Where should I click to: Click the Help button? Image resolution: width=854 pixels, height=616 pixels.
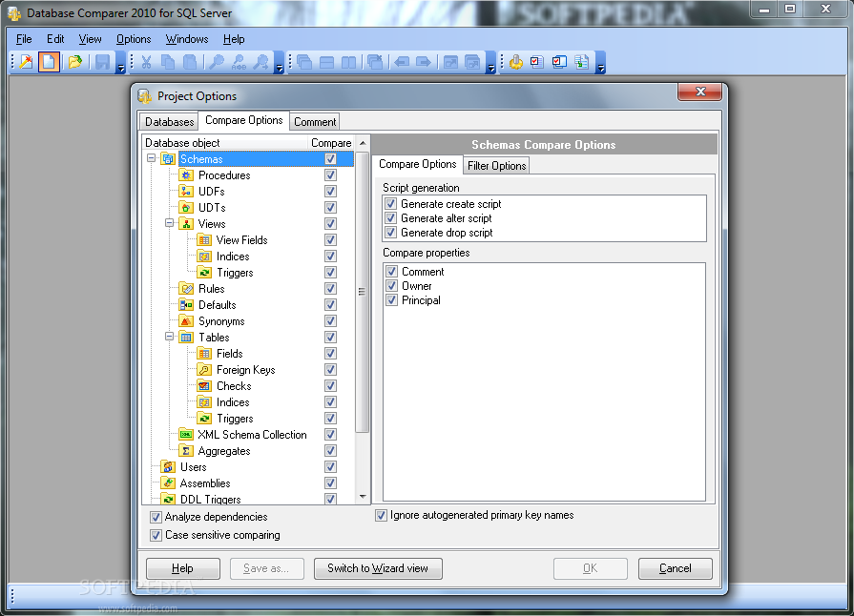[183, 568]
